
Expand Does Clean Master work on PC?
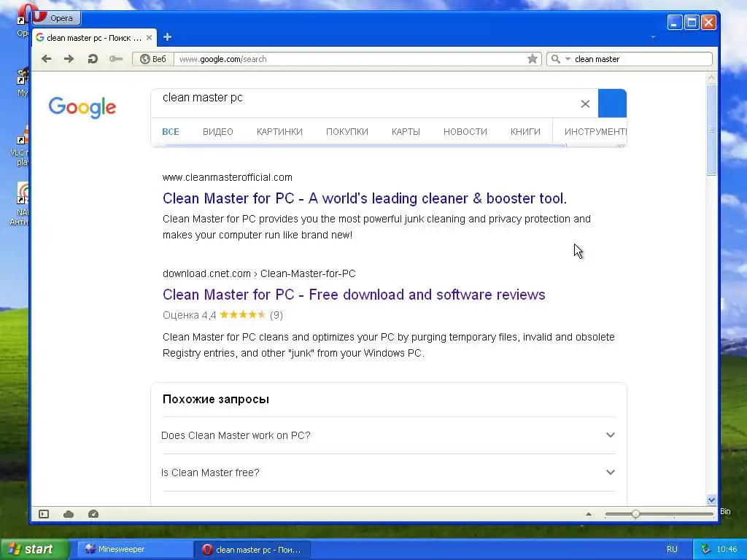click(389, 435)
